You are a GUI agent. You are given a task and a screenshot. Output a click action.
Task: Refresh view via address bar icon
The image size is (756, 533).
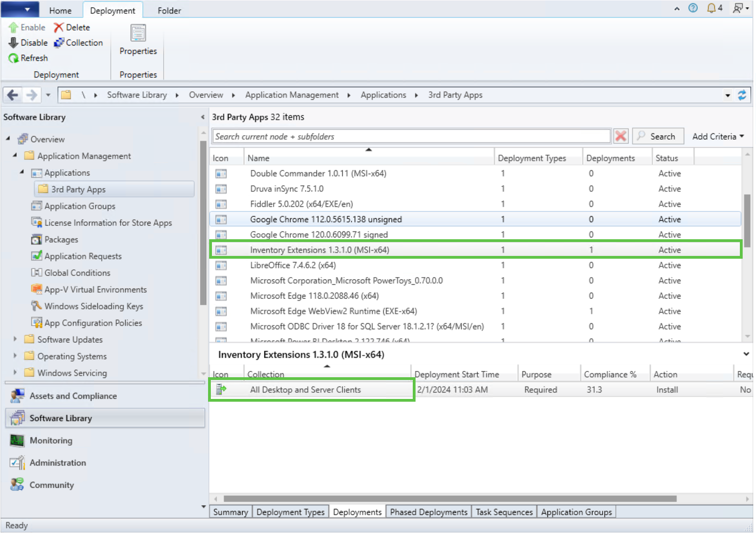click(742, 95)
